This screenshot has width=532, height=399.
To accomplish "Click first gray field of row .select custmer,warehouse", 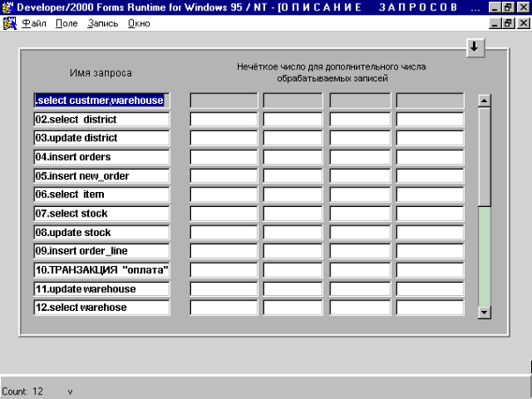I will coord(224,100).
